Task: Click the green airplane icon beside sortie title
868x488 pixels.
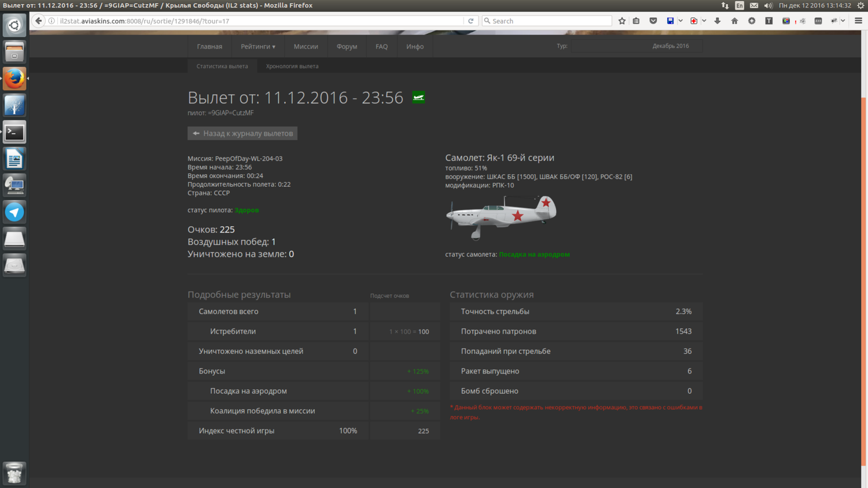Action: [x=418, y=97]
